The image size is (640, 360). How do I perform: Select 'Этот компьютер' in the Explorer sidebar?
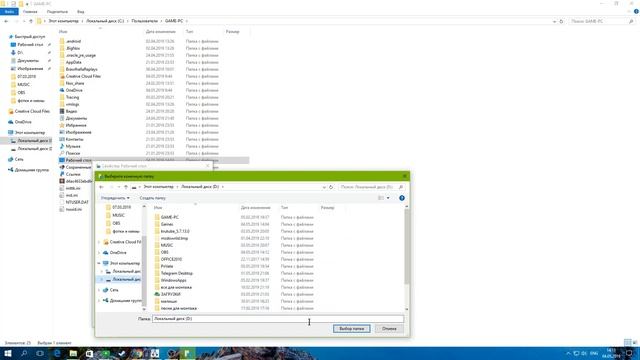[x=30, y=133]
